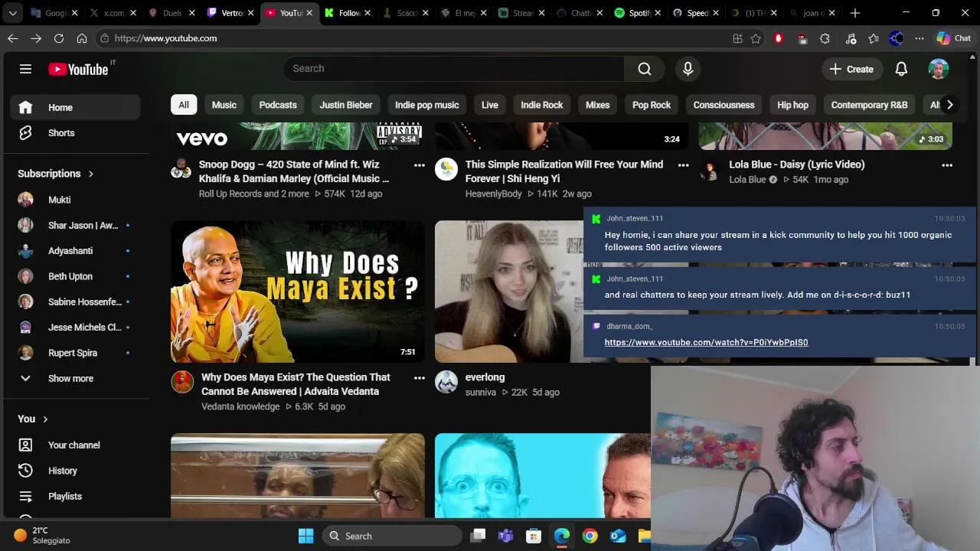Image resolution: width=980 pixels, height=551 pixels.
Task: Open options for Snoop Dogg video
Action: pos(420,165)
